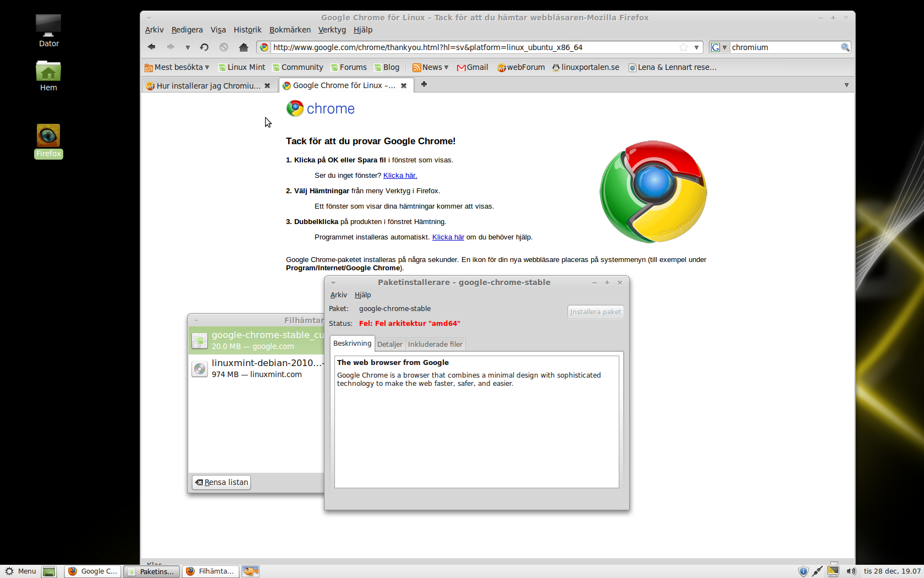This screenshot has height=578, width=924.
Task: Click the Rensa listan button
Action: click(x=222, y=482)
